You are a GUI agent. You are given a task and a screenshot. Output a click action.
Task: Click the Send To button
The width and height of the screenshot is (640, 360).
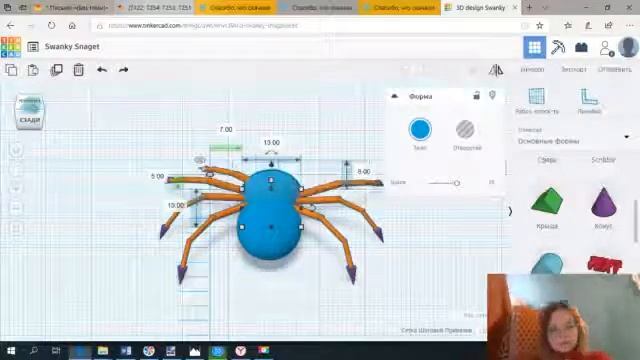615,70
